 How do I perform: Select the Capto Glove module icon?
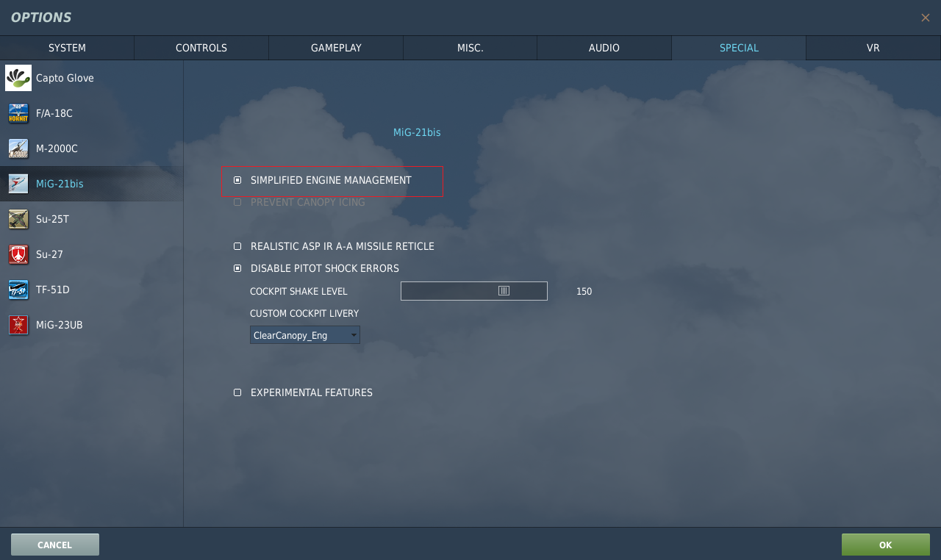[18, 78]
